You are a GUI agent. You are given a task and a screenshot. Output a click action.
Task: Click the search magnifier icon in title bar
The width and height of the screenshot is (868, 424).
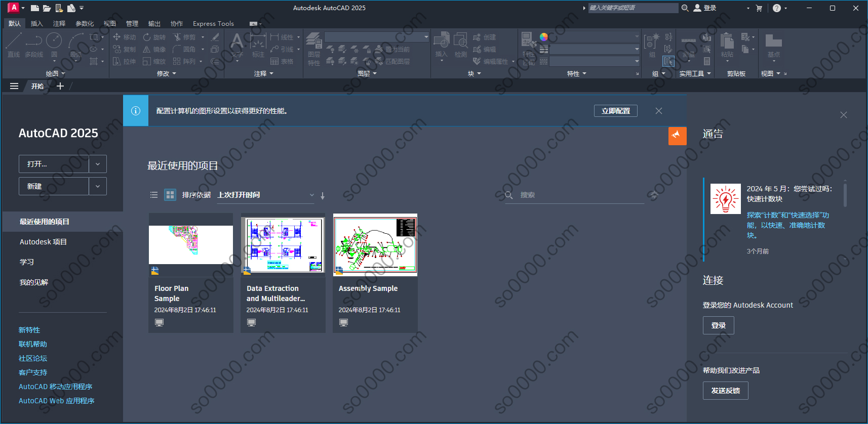[x=685, y=8]
